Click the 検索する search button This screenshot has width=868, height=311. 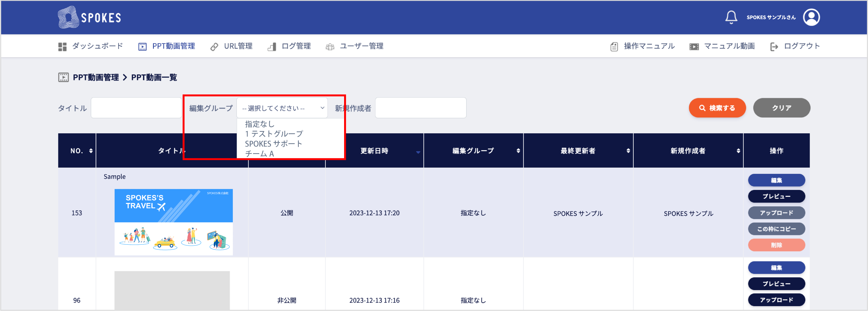tap(717, 108)
